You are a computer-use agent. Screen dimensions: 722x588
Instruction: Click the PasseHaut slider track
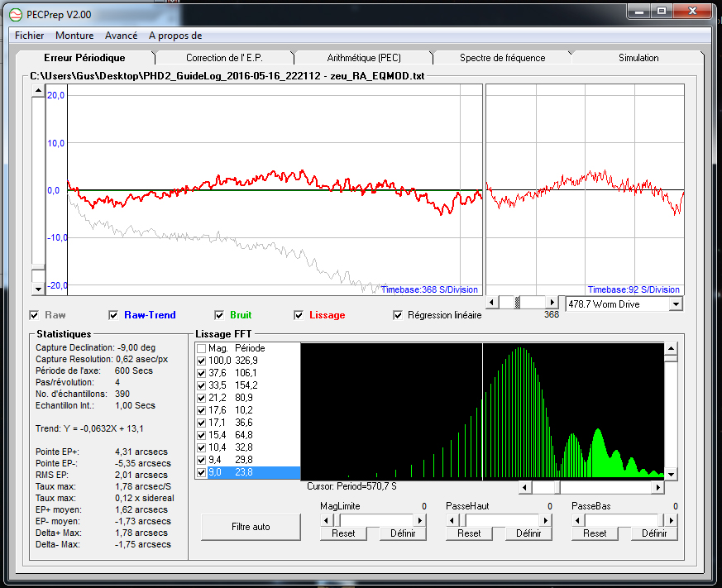coord(504,520)
